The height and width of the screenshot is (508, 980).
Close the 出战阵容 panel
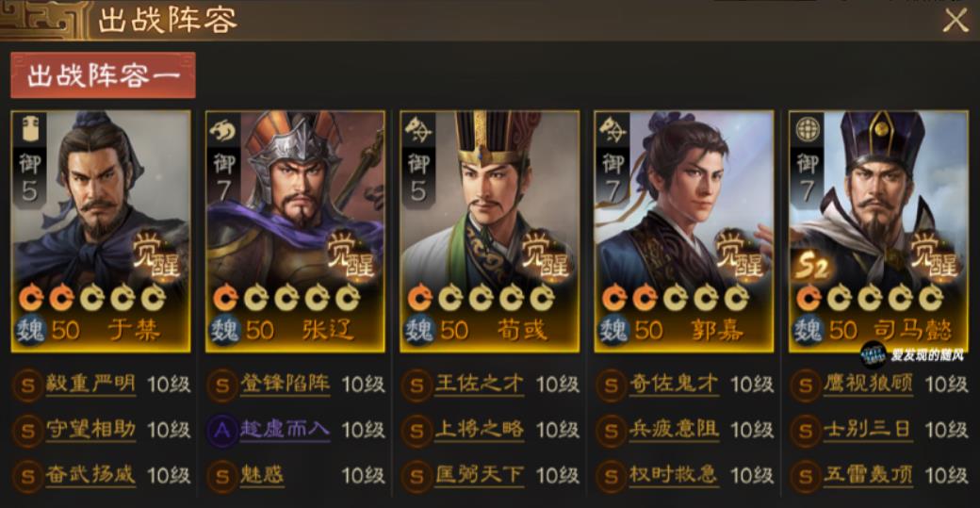[955, 21]
